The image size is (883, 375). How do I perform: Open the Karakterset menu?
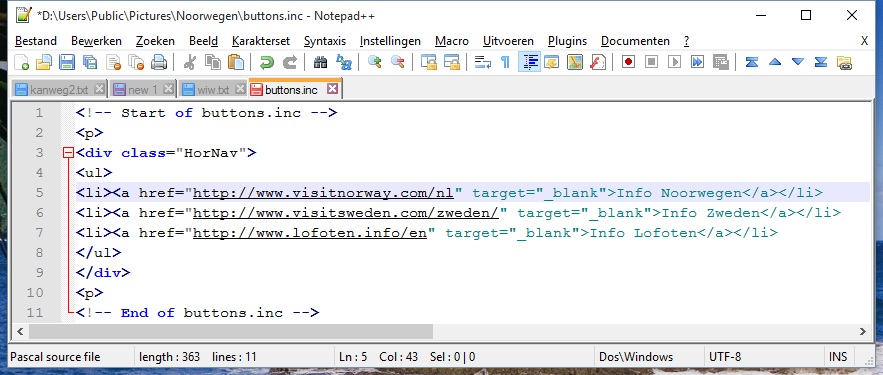click(261, 41)
